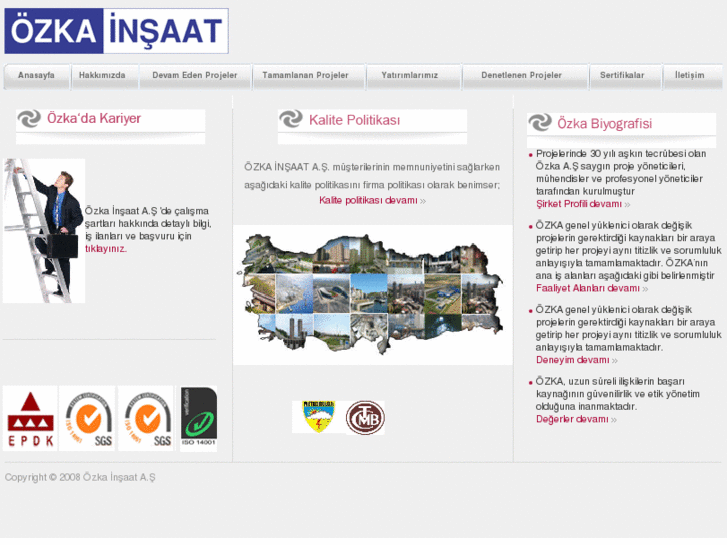Click swirl icon beside Özka Biyografisi

tap(540, 122)
